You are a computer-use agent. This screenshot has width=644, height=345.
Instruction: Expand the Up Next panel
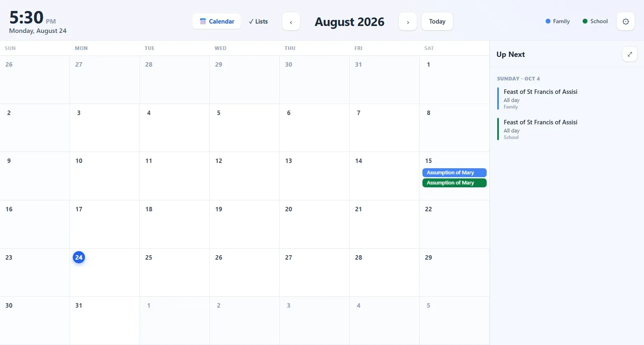(629, 54)
